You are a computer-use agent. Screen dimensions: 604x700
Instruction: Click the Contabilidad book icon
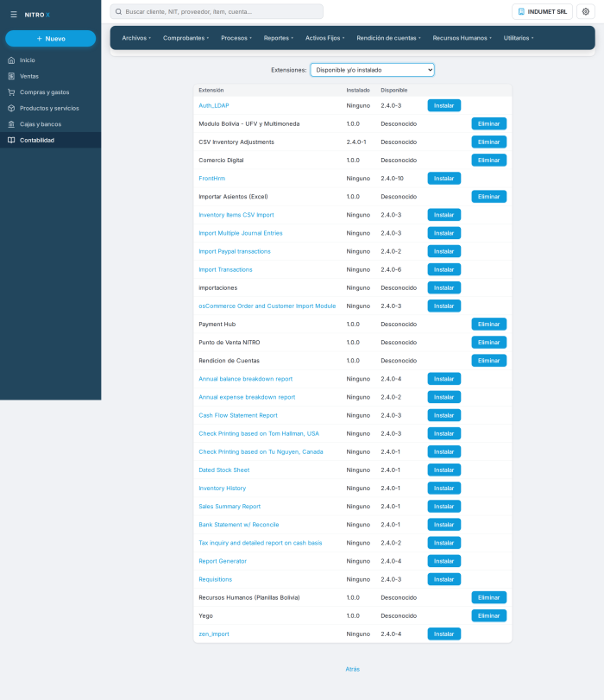(x=11, y=140)
